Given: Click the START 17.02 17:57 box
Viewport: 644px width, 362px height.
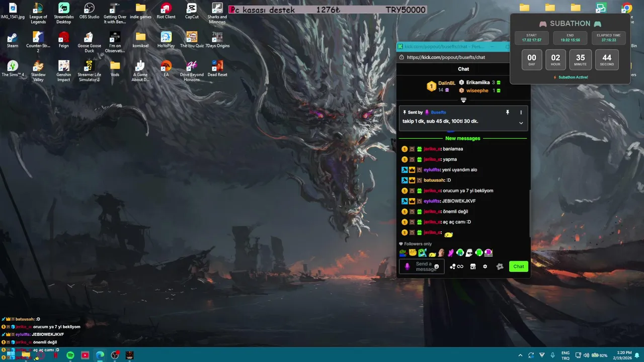Looking at the screenshot, I should point(531,38).
